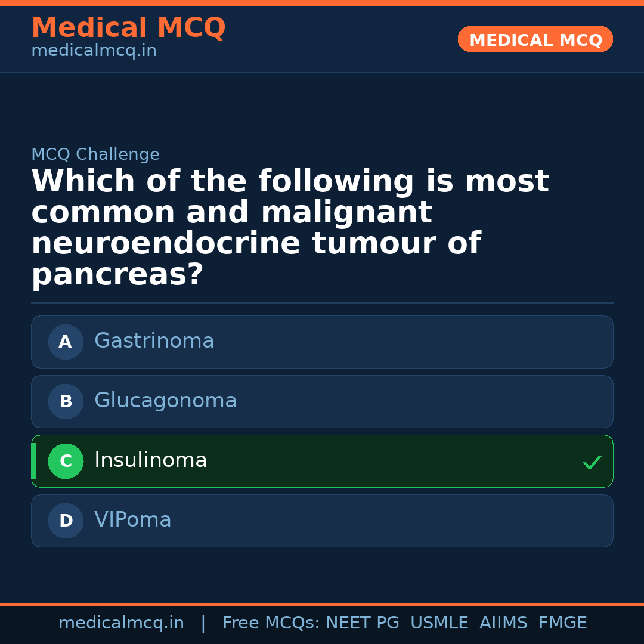This screenshot has width=644, height=644.
Task: Click the letter D badge circle
Action: pos(66,521)
